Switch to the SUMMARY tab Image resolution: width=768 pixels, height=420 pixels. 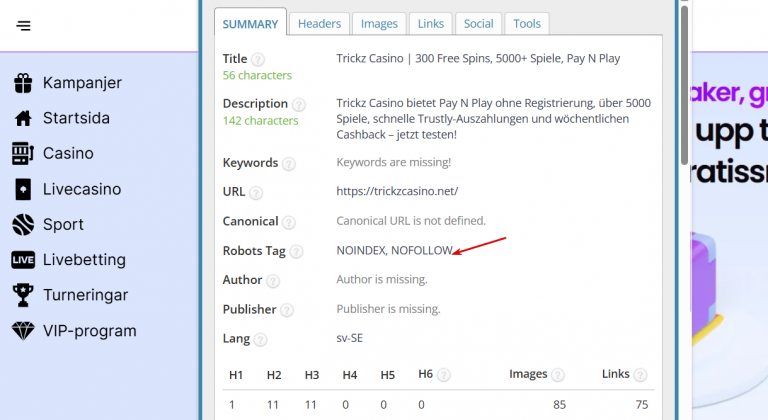(250, 23)
